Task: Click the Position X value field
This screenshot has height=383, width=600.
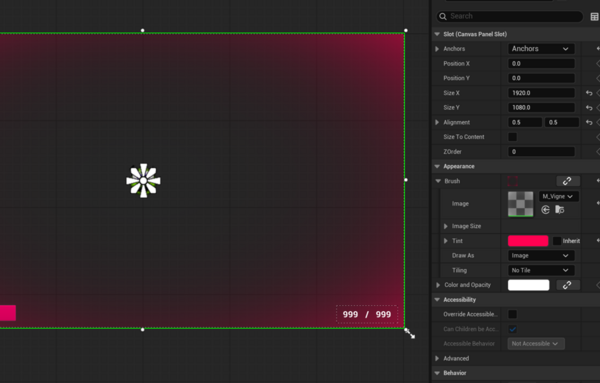Action: tap(541, 64)
